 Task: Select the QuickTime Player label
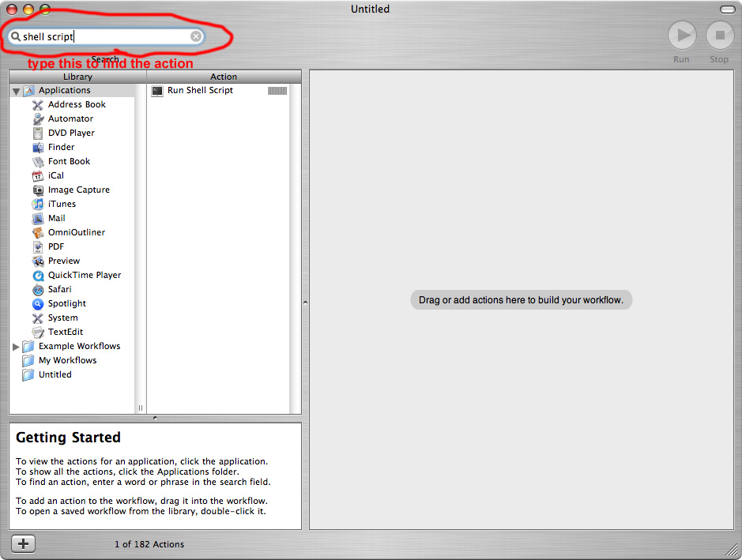pyautogui.click(x=85, y=276)
